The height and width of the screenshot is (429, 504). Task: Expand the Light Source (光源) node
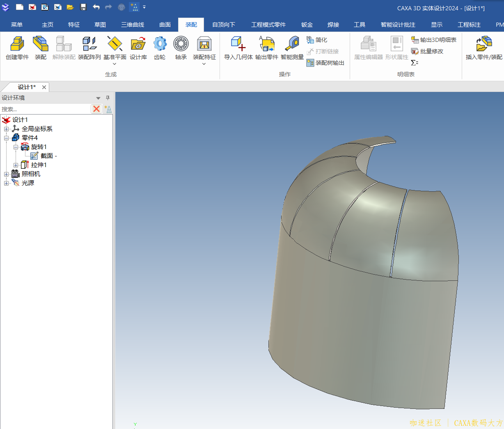coord(6,183)
